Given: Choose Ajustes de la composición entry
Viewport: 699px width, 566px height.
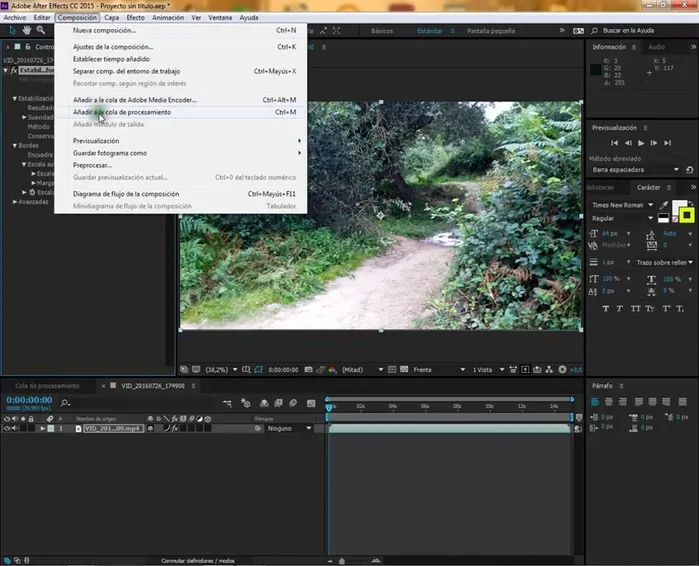Looking at the screenshot, I should [x=181, y=47].
